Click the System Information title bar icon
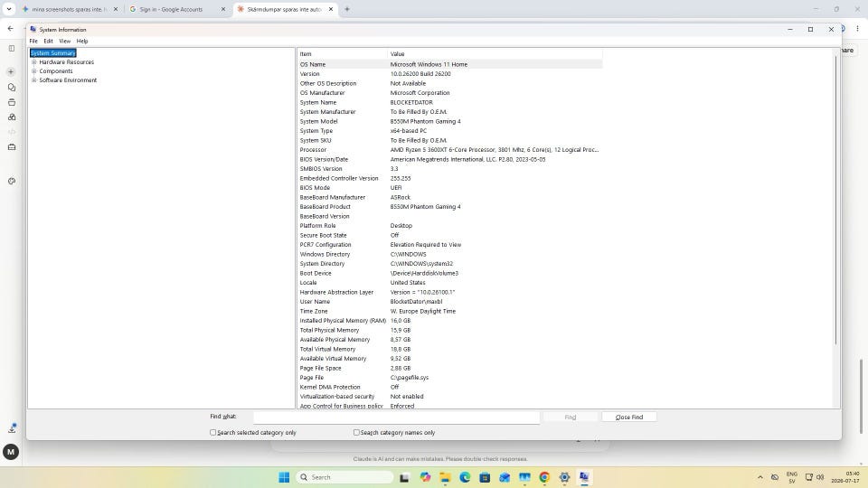 33,29
